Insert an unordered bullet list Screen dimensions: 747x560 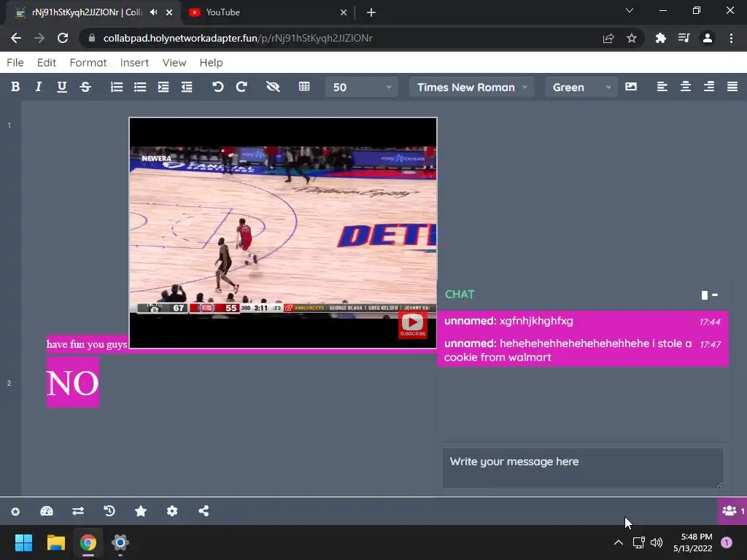click(x=140, y=87)
